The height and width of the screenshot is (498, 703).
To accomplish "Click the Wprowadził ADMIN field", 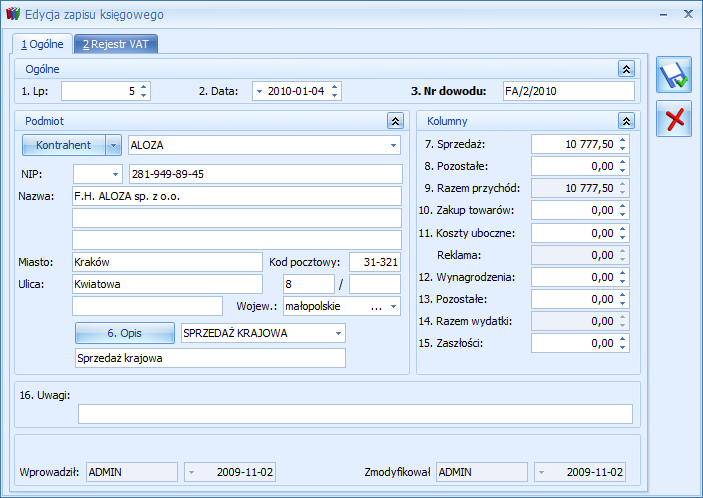I will click(132, 472).
